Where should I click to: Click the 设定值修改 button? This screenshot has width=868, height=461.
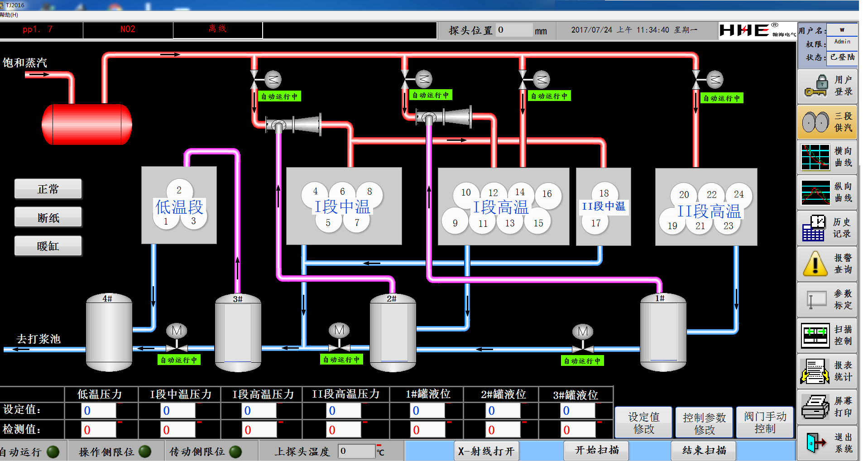coord(643,423)
